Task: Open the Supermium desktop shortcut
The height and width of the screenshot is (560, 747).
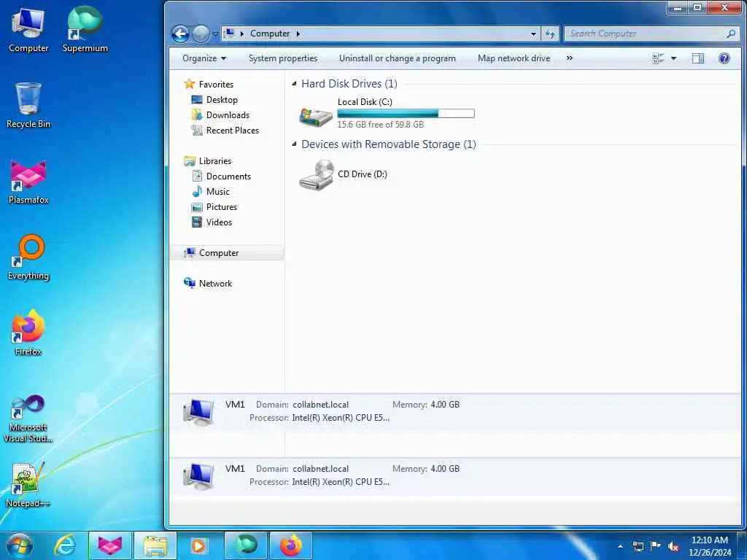Action: click(x=85, y=29)
